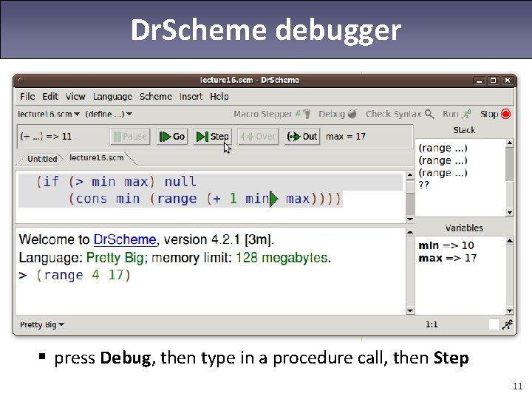Click the white box in status bar
This screenshot has width=532, height=399.
pyautogui.click(x=494, y=324)
